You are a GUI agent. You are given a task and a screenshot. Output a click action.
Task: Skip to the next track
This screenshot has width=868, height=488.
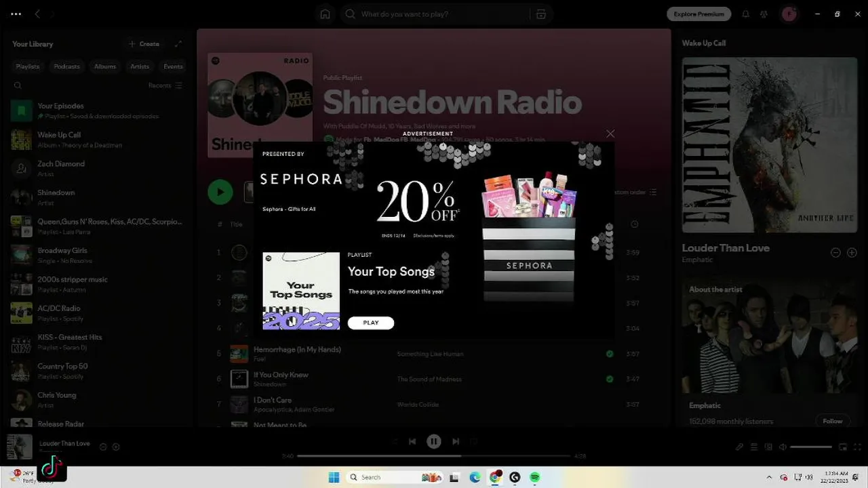(x=456, y=441)
